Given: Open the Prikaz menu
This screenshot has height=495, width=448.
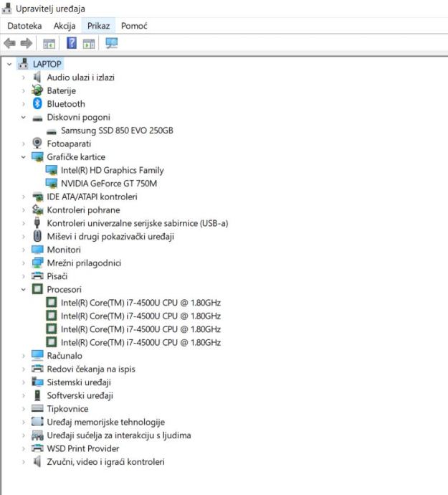Looking at the screenshot, I should click(x=98, y=26).
